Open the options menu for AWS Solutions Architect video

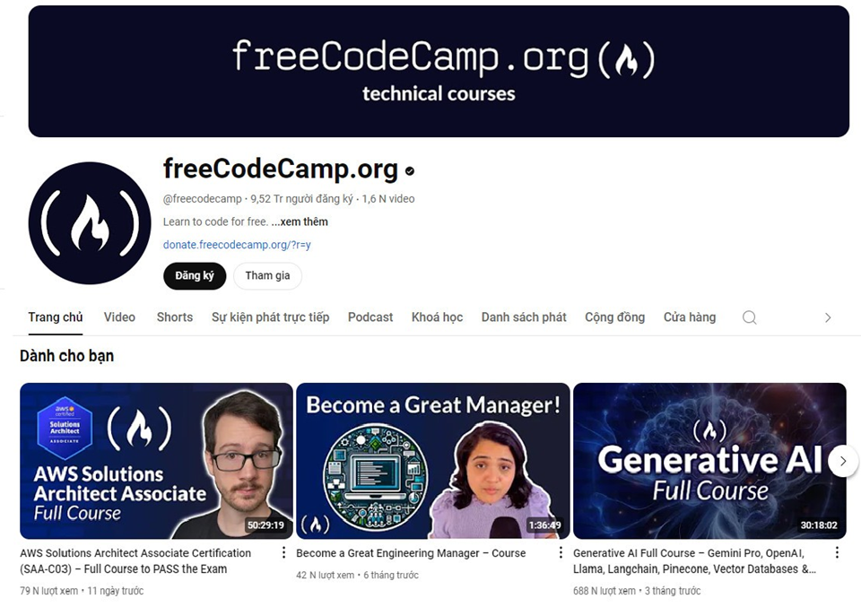pos(284,553)
